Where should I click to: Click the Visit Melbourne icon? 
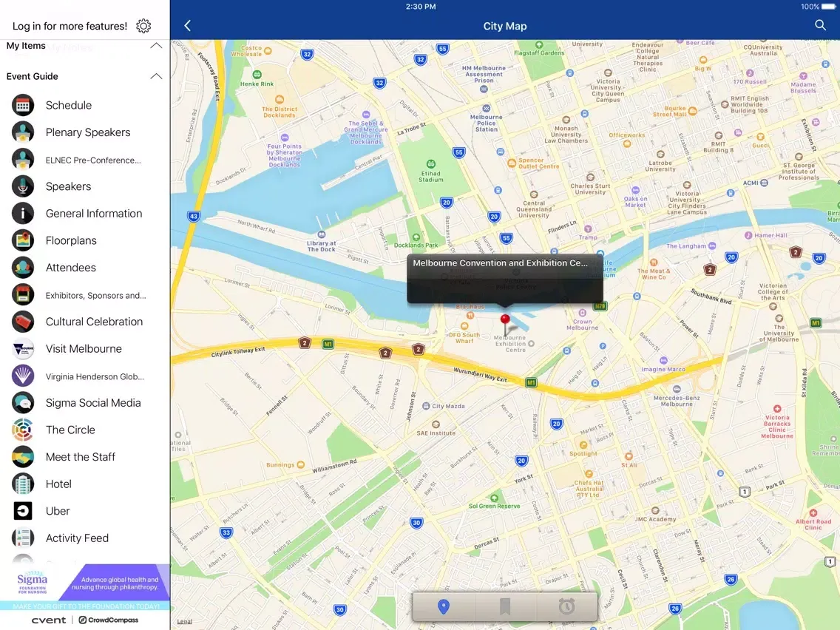tap(22, 349)
